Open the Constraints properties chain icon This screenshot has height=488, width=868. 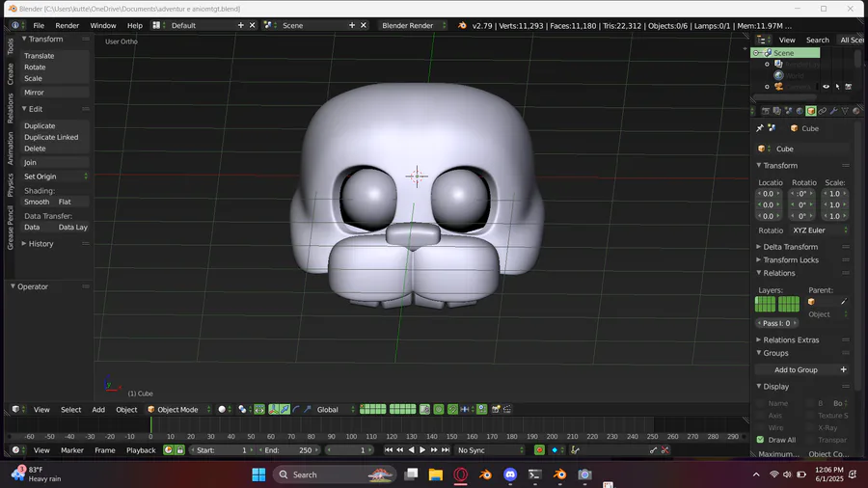pyautogui.click(x=822, y=111)
